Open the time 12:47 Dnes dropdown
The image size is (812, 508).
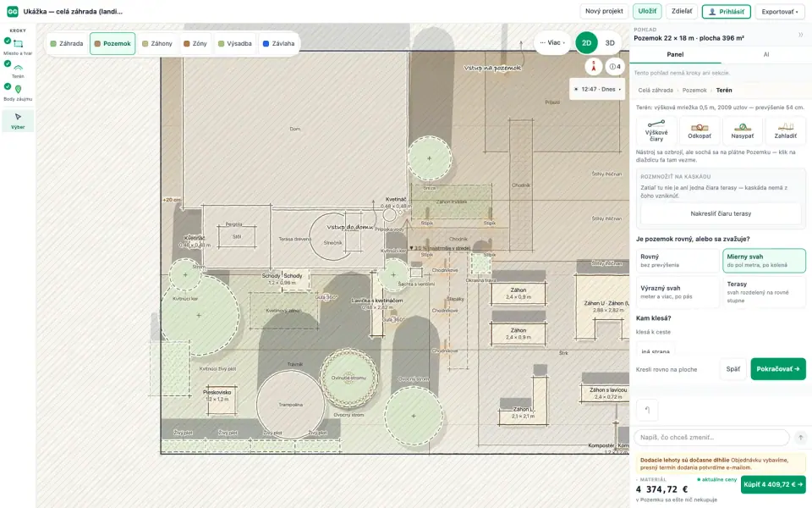coord(597,89)
